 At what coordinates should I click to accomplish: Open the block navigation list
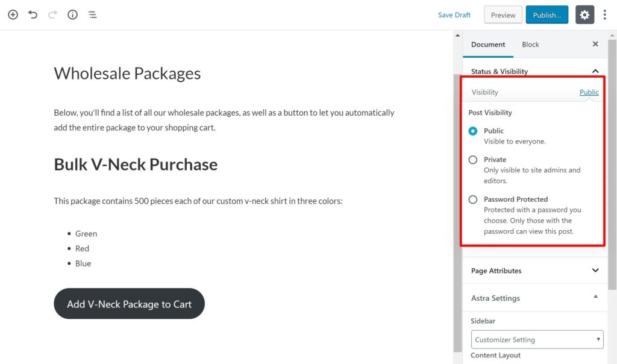(92, 14)
